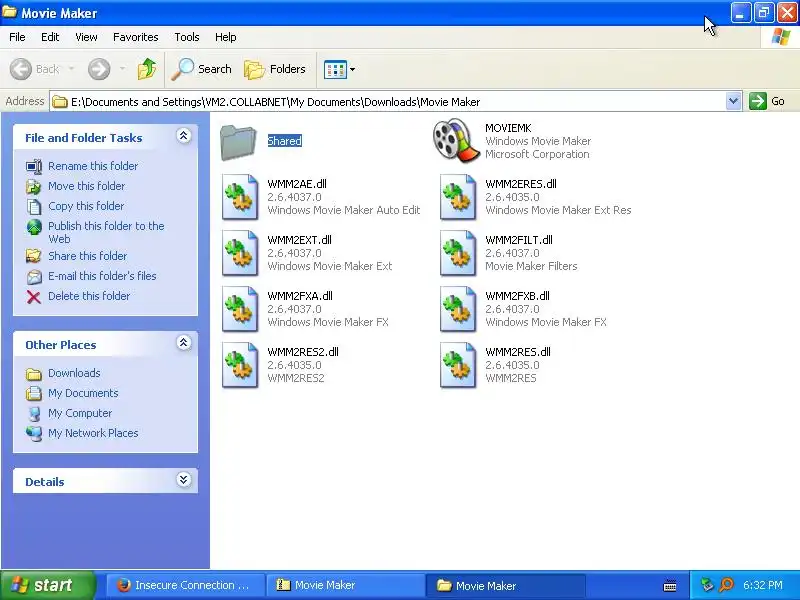Click the highlighted Shared folder name
Viewport: 800px width, 600px height.
point(285,141)
